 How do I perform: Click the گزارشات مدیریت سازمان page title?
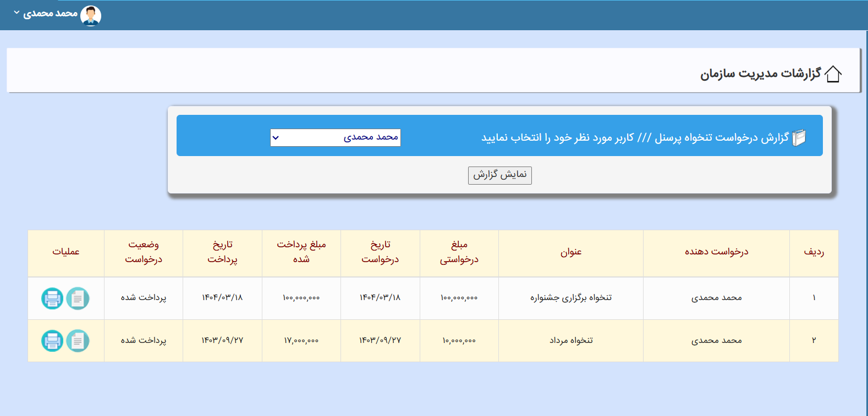(x=760, y=74)
